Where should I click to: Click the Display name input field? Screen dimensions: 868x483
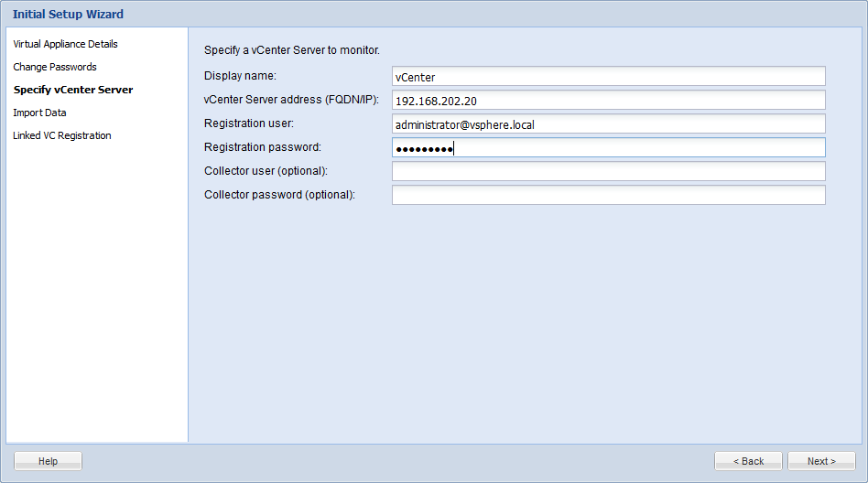point(608,76)
